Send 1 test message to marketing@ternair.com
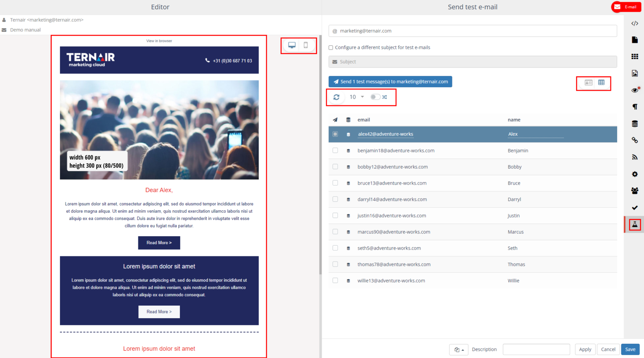Image resolution: width=644 pixels, height=358 pixels. click(x=390, y=82)
